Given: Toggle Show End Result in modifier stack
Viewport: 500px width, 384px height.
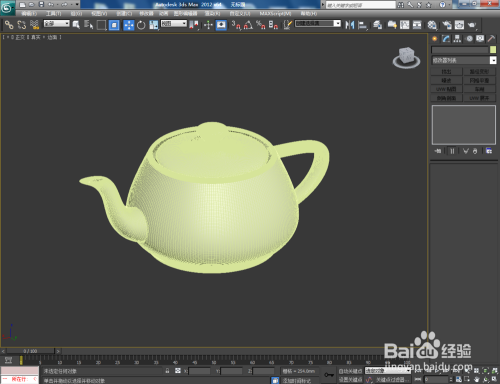Looking at the screenshot, I should click(452, 151).
